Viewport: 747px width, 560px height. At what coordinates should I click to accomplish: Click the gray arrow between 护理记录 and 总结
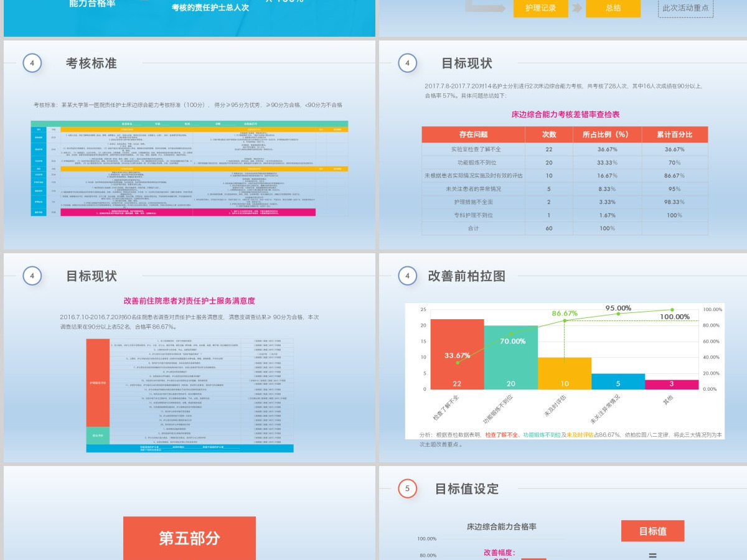point(577,8)
